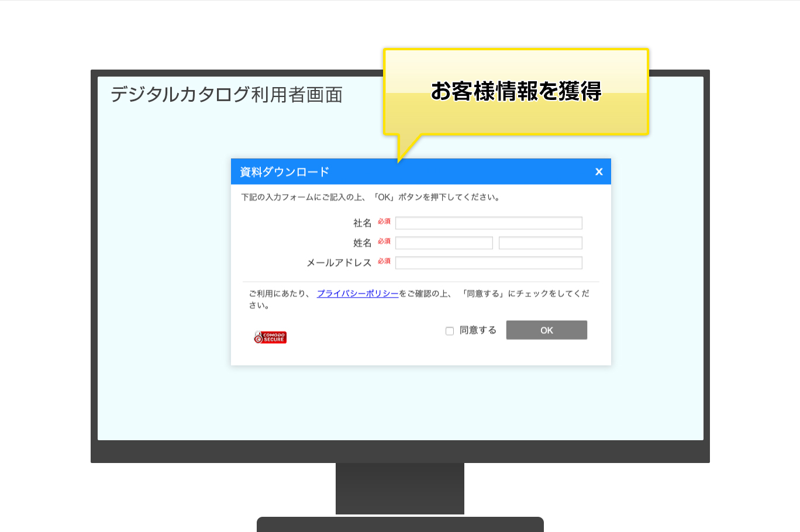
Task: Click the 社名 field label text
Action: point(361,222)
